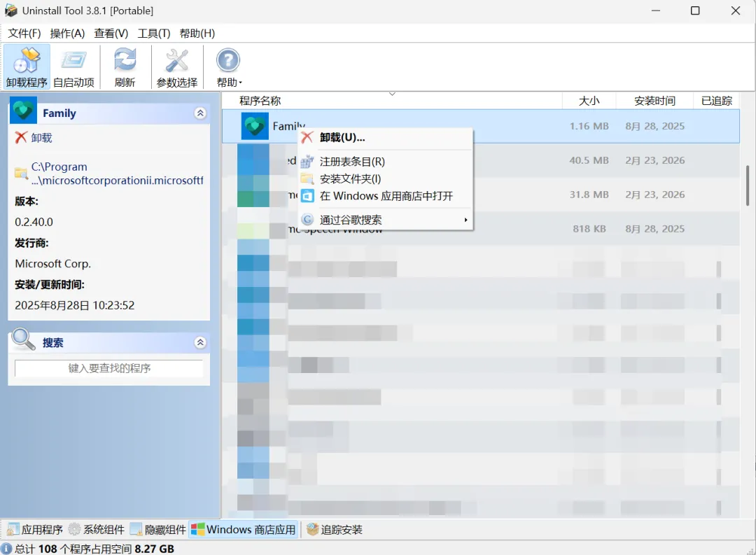Click the info icon in status bar

pos(7,549)
